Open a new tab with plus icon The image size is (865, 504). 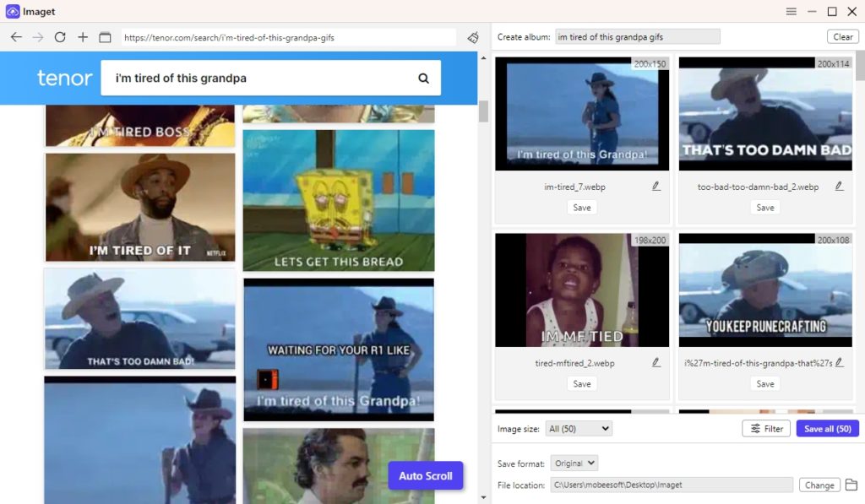(83, 37)
